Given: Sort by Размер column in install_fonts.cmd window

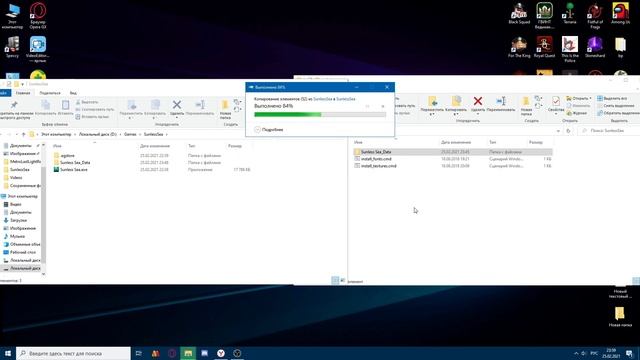Looking at the screenshot, I should [x=536, y=142].
